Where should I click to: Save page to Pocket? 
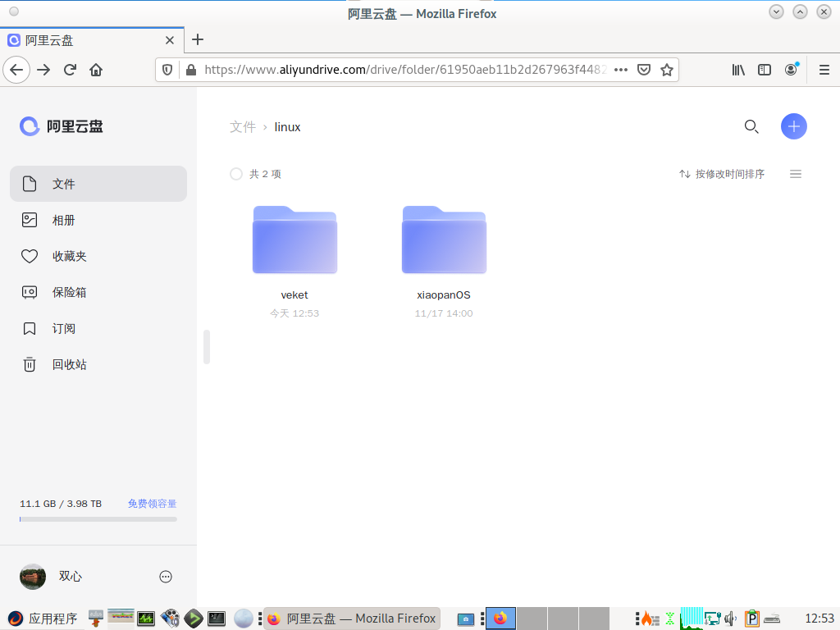tap(644, 70)
